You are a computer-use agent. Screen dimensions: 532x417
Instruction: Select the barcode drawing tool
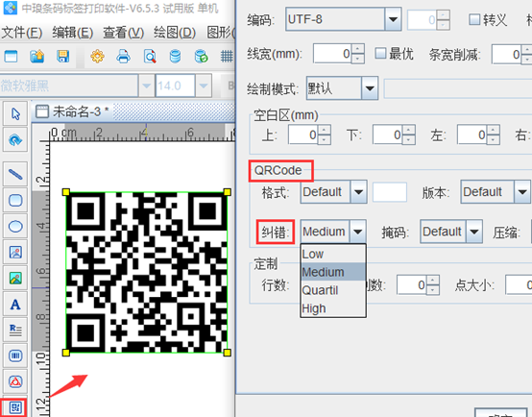tap(15, 356)
